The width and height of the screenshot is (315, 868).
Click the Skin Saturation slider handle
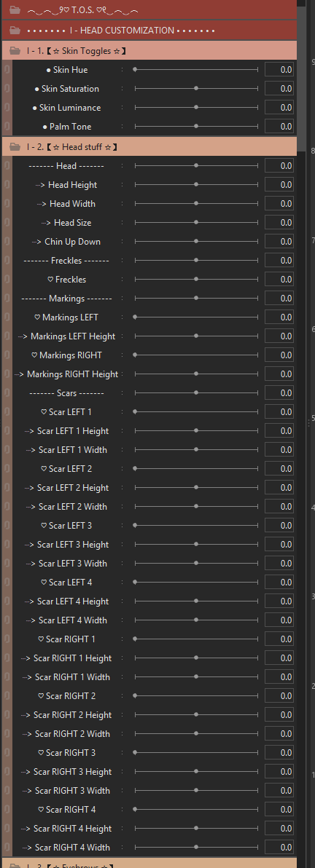click(196, 89)
